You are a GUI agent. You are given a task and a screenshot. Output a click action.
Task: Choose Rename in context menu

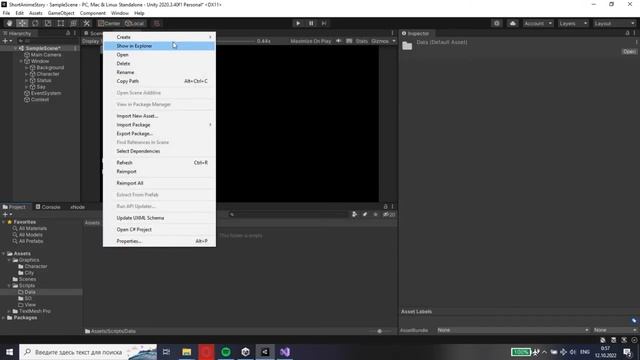[159, 72]
